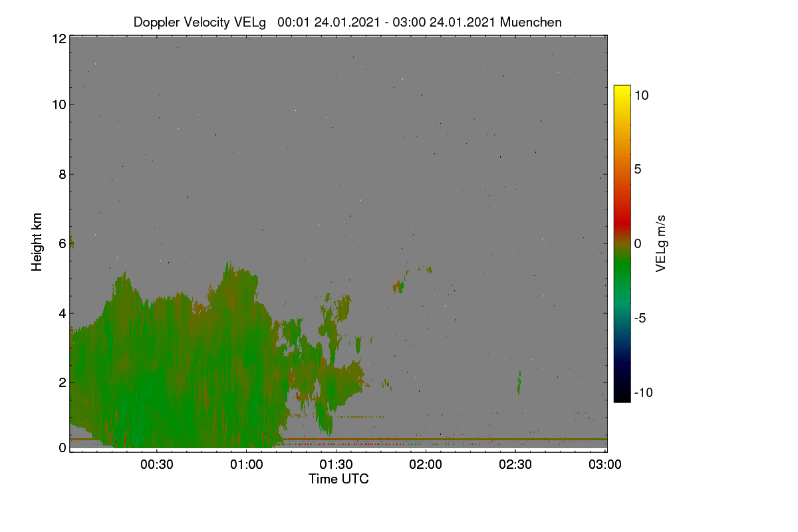The width and height of the screenshot is (798, 532).
Task: Click the 'Muenchen' station name in title
Action: pos(531,22)
